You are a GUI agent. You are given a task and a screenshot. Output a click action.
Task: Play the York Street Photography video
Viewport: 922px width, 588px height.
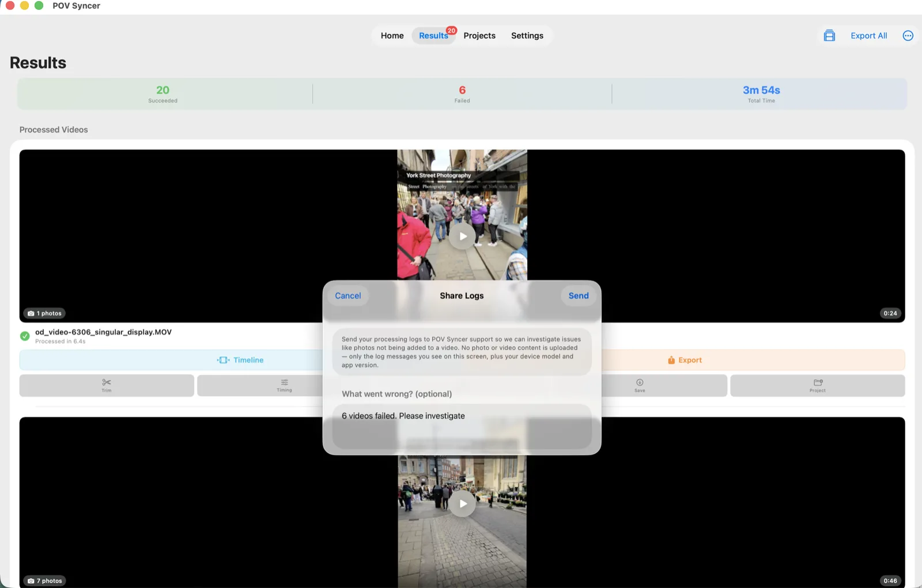(462, 236)
